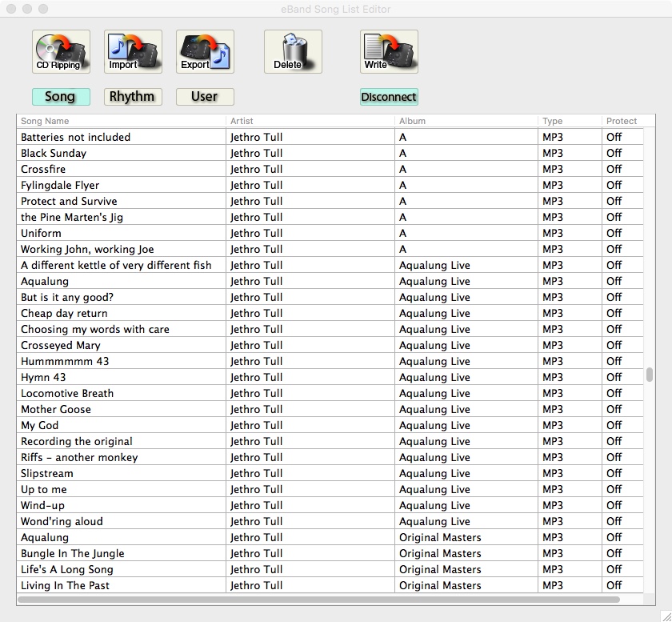Select Aqualung from Aqualung Live album

[330, 281]
